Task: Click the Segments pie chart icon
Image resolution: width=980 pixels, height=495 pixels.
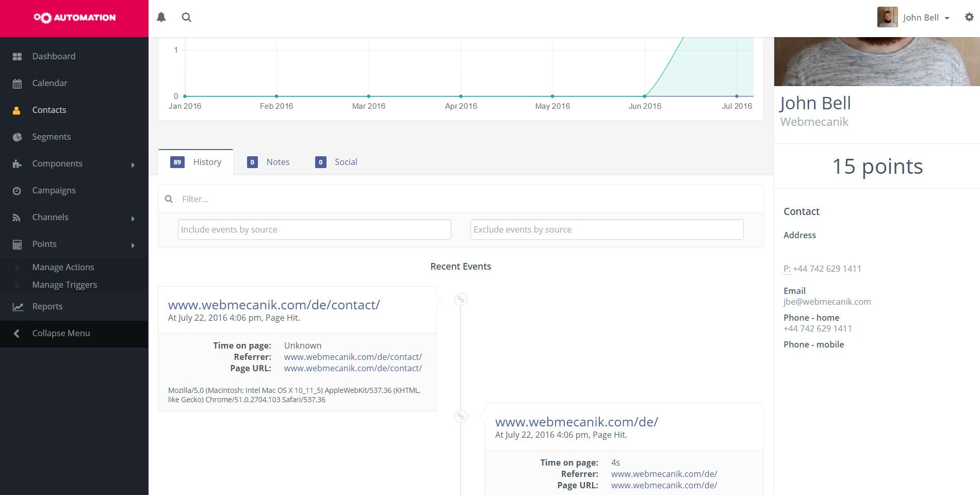Action: [x=17, y=137]
